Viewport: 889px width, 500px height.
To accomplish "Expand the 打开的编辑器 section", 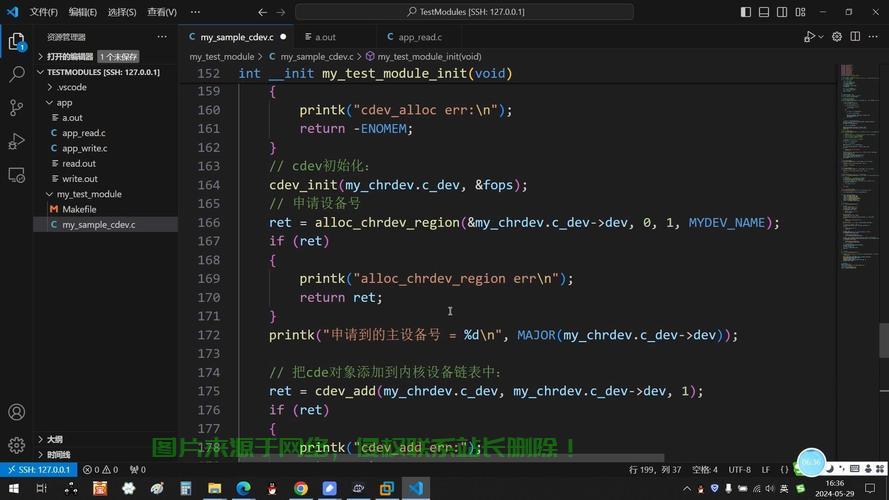I will pos(69,57).
